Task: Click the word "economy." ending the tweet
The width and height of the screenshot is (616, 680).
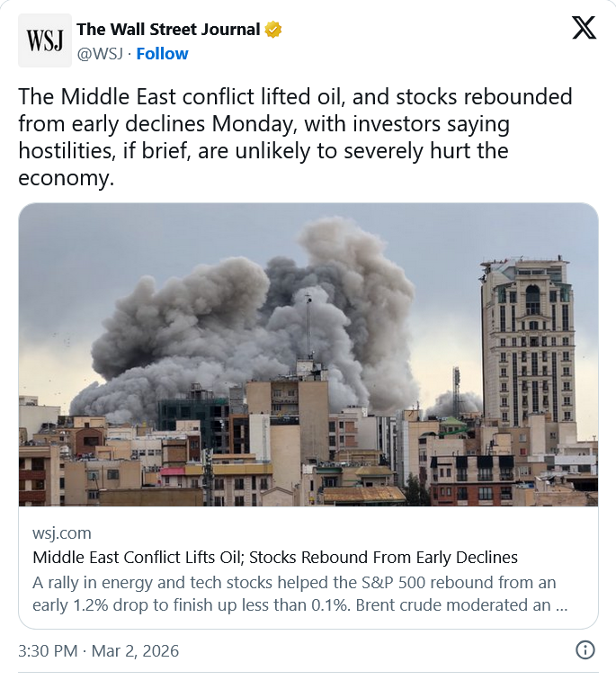Action: pos(67,178)
